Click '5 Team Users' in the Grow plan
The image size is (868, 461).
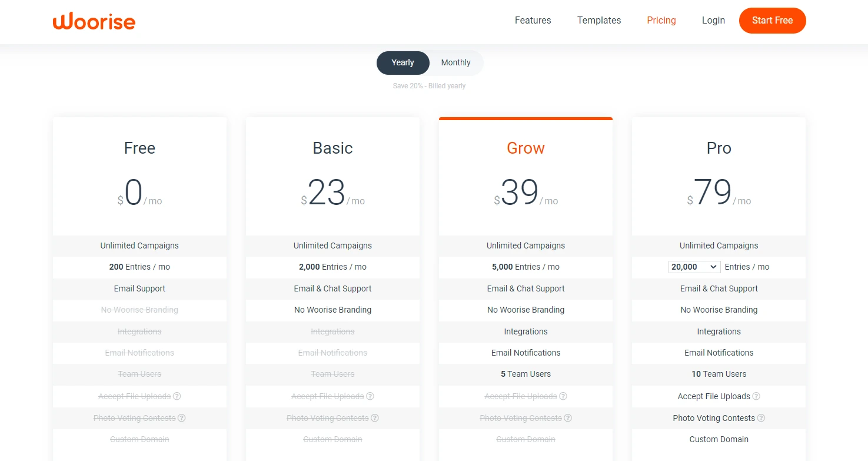click(526, 374)
